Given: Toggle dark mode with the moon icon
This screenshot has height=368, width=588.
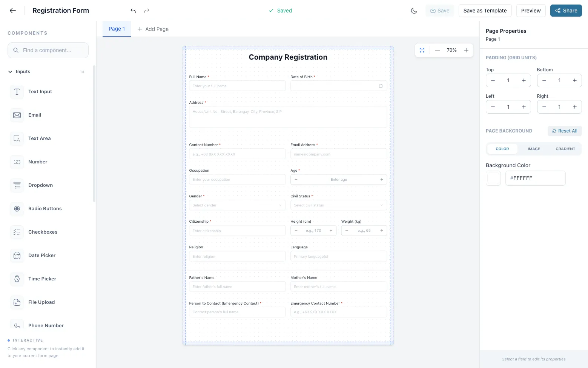Looking at the screenshot, I should click(414, 11).
